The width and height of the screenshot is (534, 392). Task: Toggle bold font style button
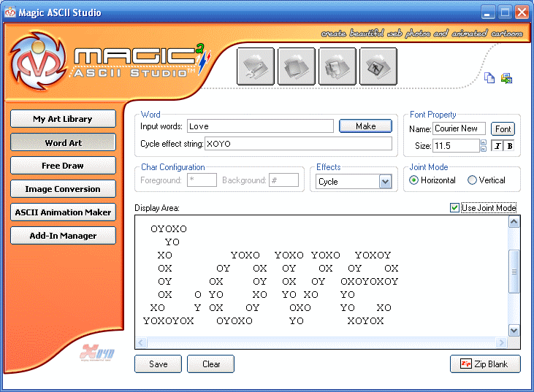click(x=509, y=146)
